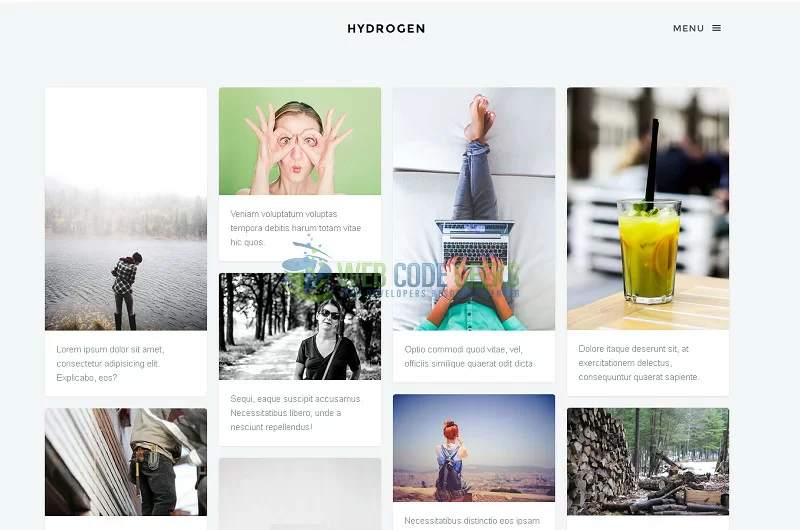View the laptop on couch photo
The height and width of the screenshot is (530, 800).
pyautogui.click(x=474, y=209)
